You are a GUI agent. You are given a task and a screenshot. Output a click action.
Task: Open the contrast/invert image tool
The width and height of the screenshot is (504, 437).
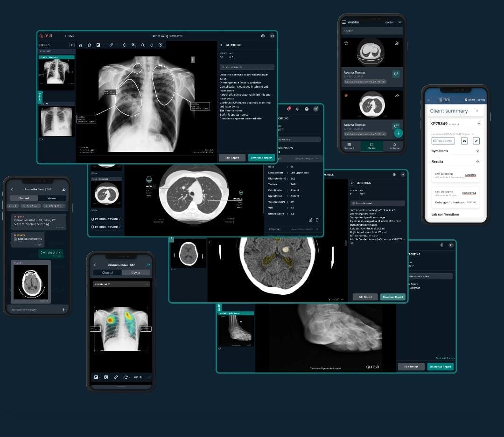tap(98, 45)
